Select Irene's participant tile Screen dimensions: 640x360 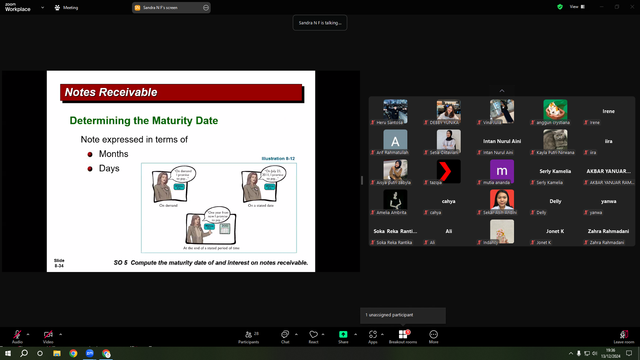[x=608, y=111]
